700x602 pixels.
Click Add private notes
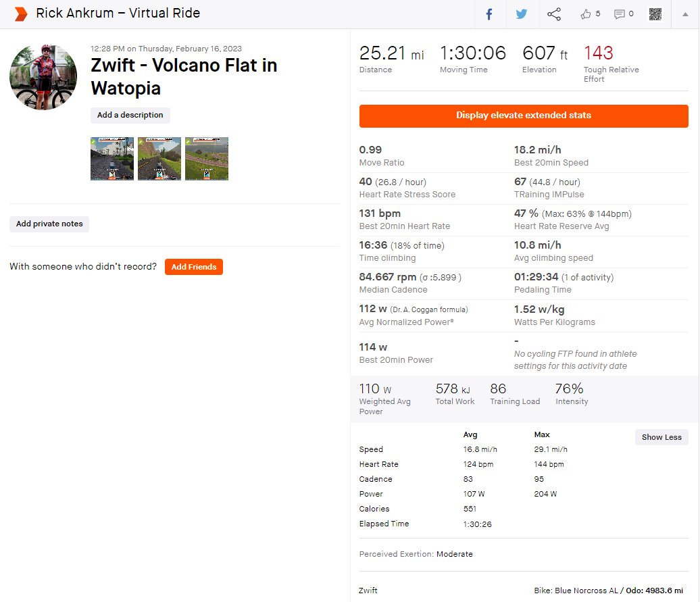click(x=49, y=224)
